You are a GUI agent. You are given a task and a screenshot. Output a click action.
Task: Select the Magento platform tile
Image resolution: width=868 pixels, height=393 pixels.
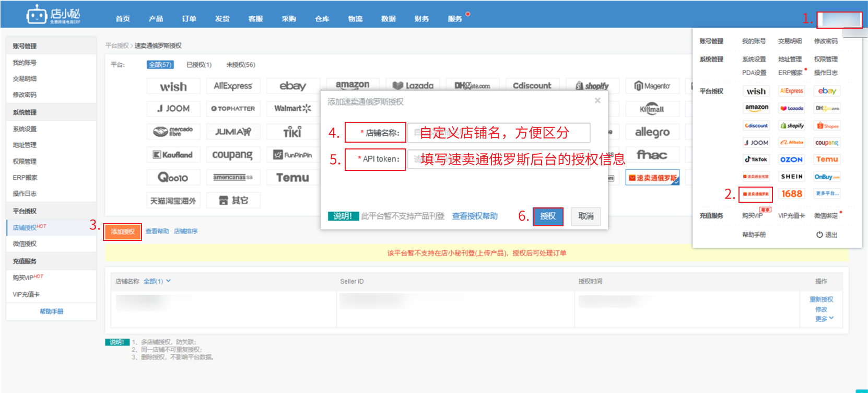[x=652, y=86]
